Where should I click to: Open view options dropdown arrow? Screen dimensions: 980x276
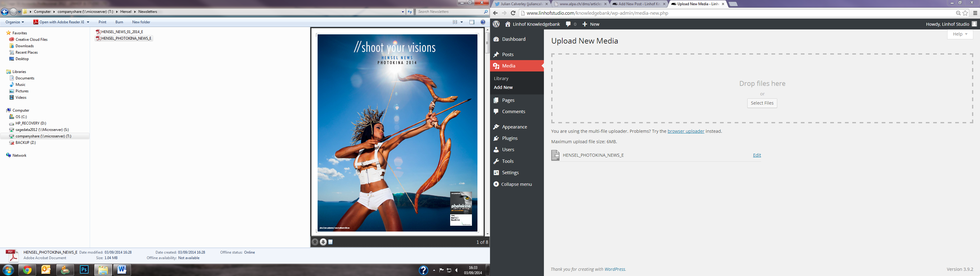coord(462,22)
